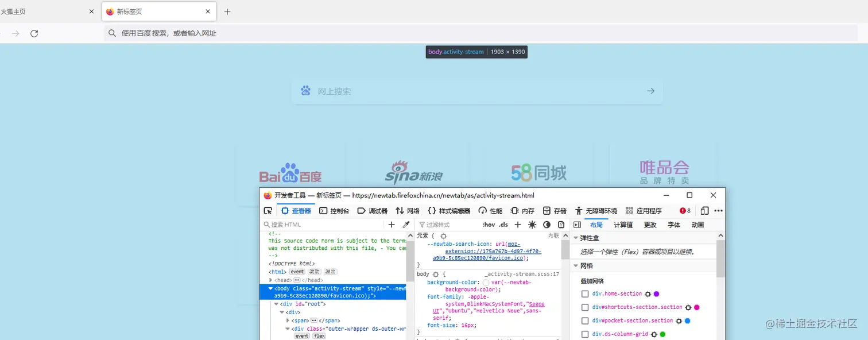Viewport: 868px width, 340px height.
Task: Toggle :hov pseudo-class panel
Action: click(489, 225)
